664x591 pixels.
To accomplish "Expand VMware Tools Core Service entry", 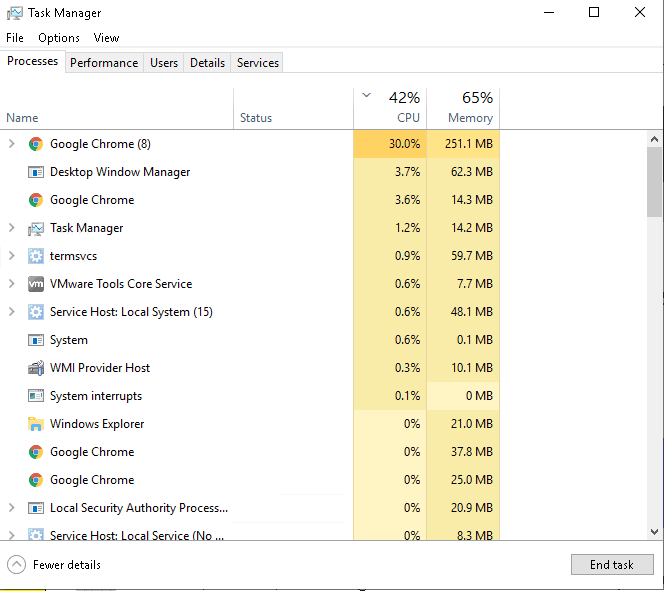I will 11,284.
